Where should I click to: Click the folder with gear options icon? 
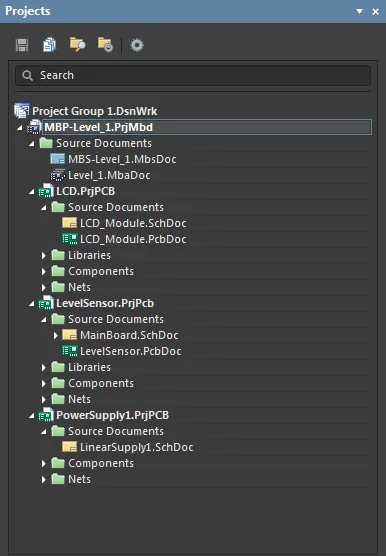(106, 45)
